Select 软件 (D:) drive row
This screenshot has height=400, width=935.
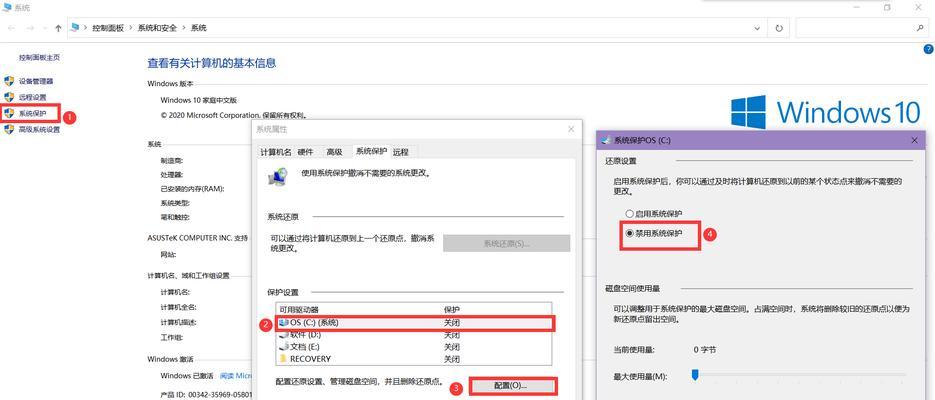414,335
